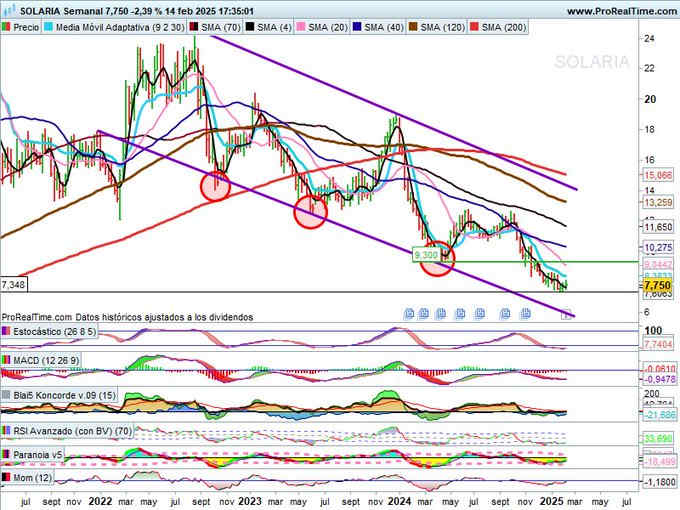Click the yellow 7,750 current price label

tap(657, 285)
